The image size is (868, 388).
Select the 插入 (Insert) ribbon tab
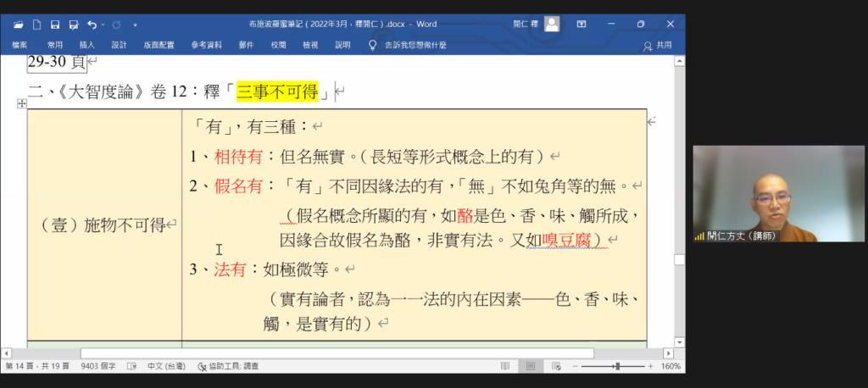pyautogui.click(x=86, y=45)
